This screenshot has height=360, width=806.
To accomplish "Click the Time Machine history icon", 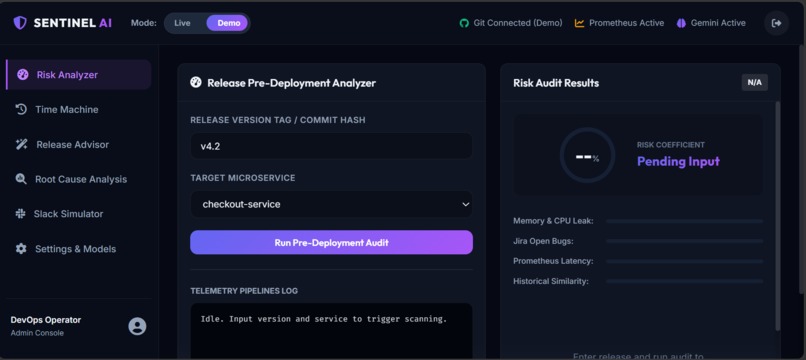I will (x=21, y=109).
